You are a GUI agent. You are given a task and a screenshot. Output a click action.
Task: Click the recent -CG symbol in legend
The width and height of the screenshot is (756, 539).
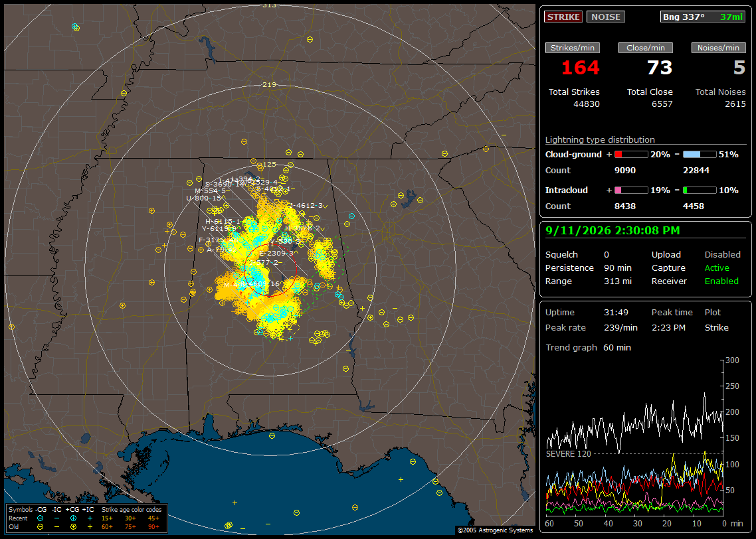(40, 518)
